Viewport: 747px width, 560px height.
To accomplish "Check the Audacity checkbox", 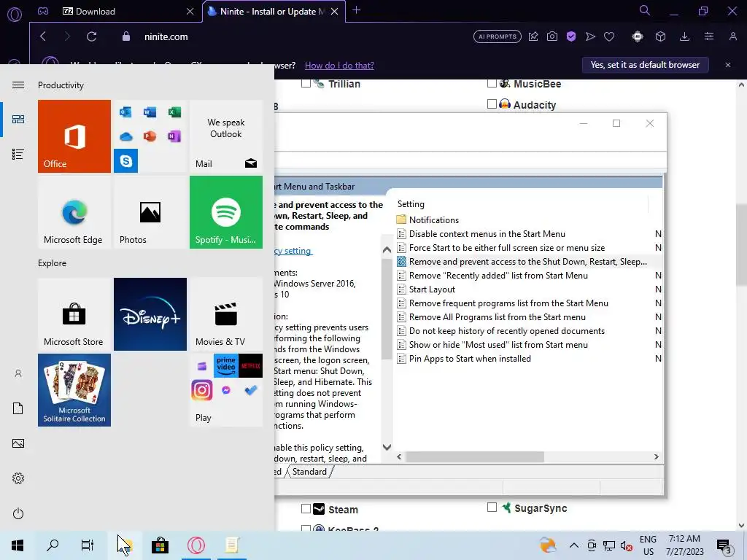I will (x=492, y=104).
